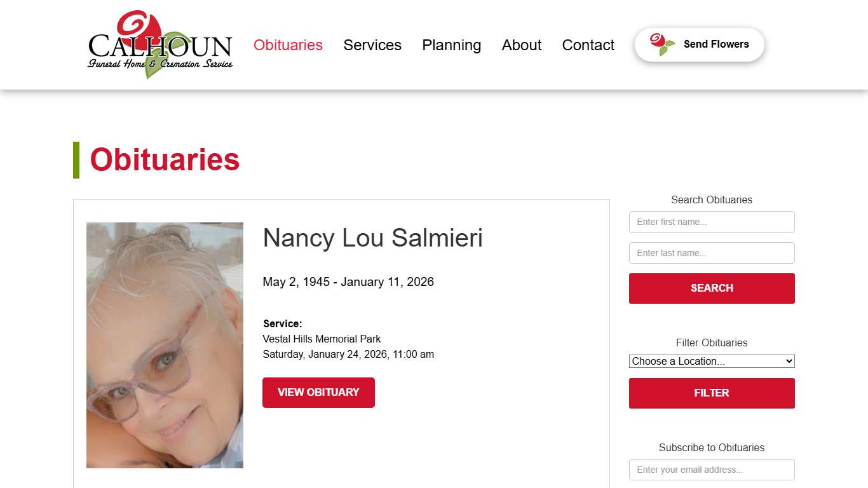The height and width of the screenshot is (488, 868).
Task: Focus the email address subscribe field
Action: coord(712,470)
